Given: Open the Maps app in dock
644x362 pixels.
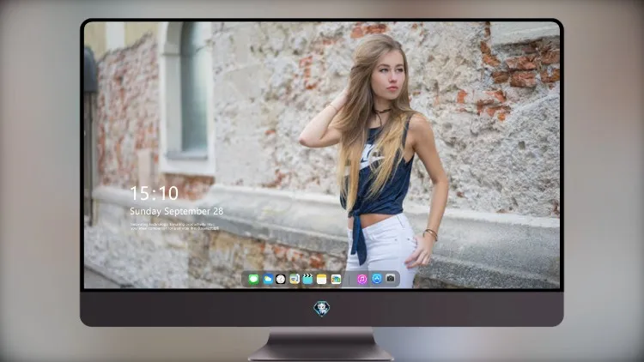Looking at the screenshot, I should tap(294, 280).
